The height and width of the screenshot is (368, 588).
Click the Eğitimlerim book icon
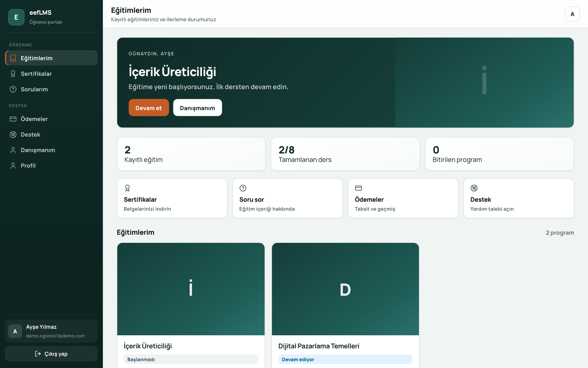(x=13, y=58)
